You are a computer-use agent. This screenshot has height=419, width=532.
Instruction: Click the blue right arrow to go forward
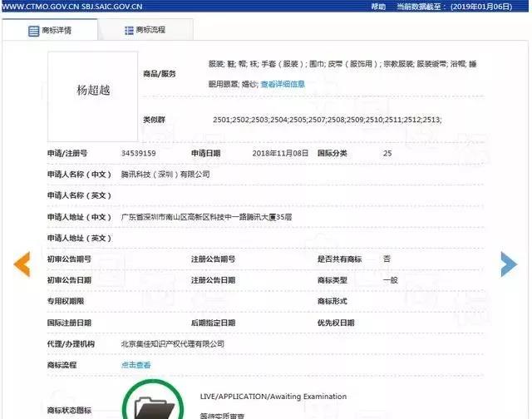tap(509, 264)
